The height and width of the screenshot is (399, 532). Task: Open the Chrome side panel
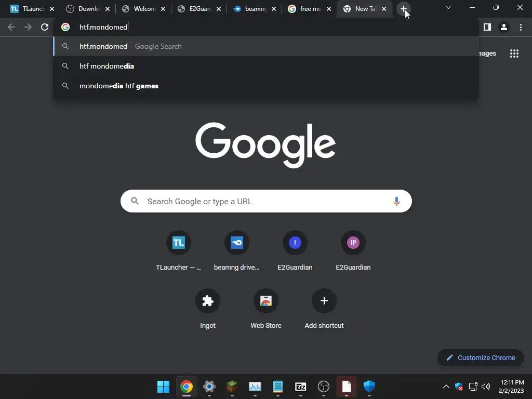[x=487, y=27]
